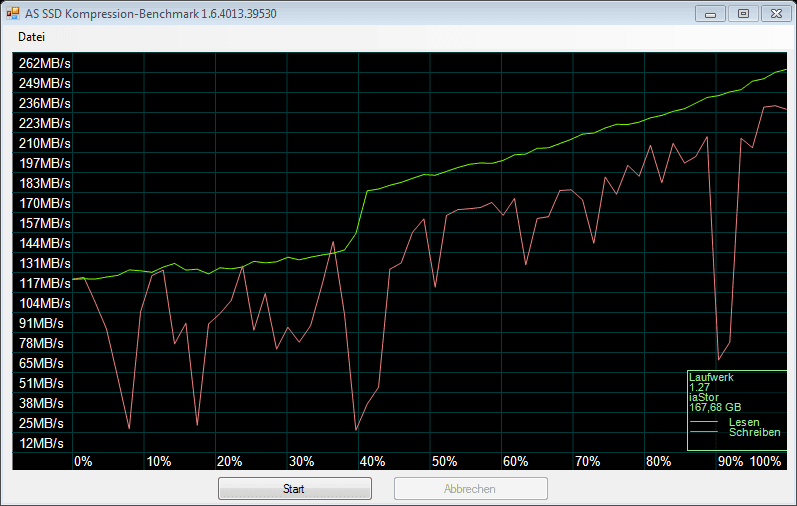Click the Schreiben legend entry

[x=755, y=432]
